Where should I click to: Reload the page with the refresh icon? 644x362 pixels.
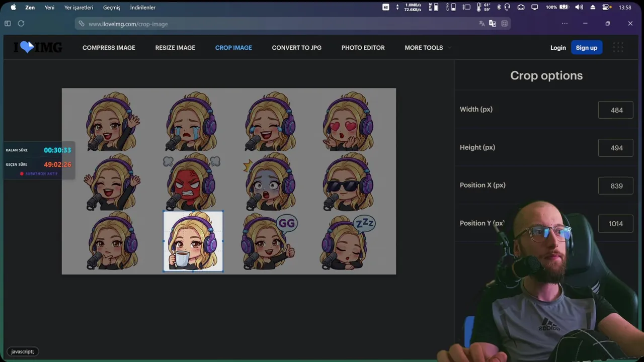coord(21,23)
